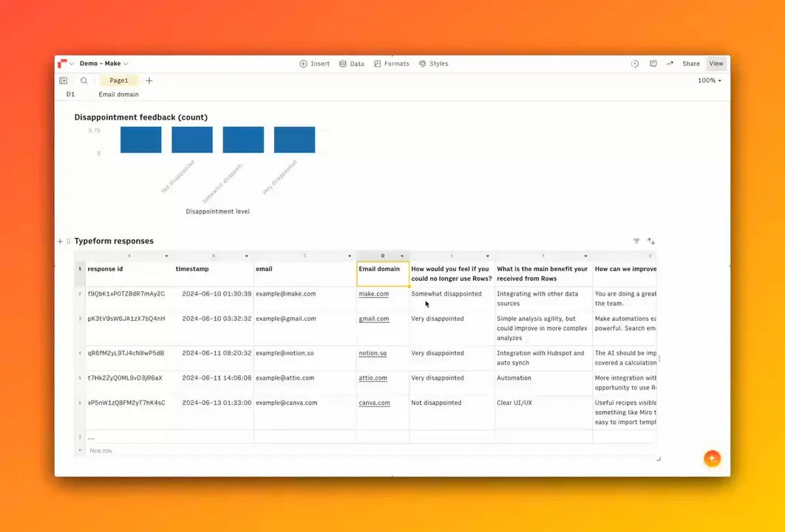Click the vertical dots handle at table edge

pos(659,358)
